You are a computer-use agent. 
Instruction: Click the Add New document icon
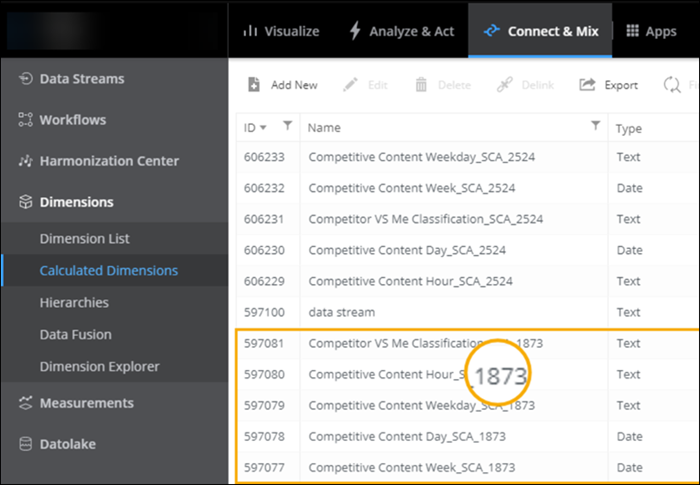(x=254, y=84)
